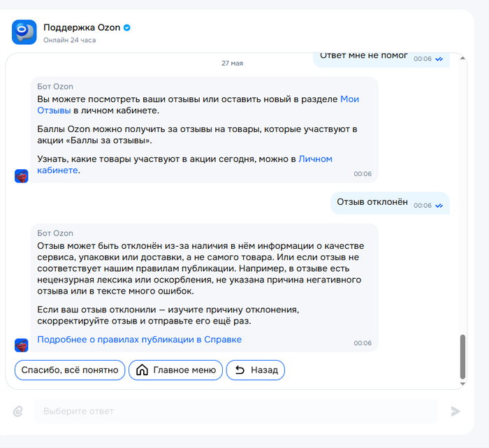Click the paperclip attachment icon

tap(18, 412)
